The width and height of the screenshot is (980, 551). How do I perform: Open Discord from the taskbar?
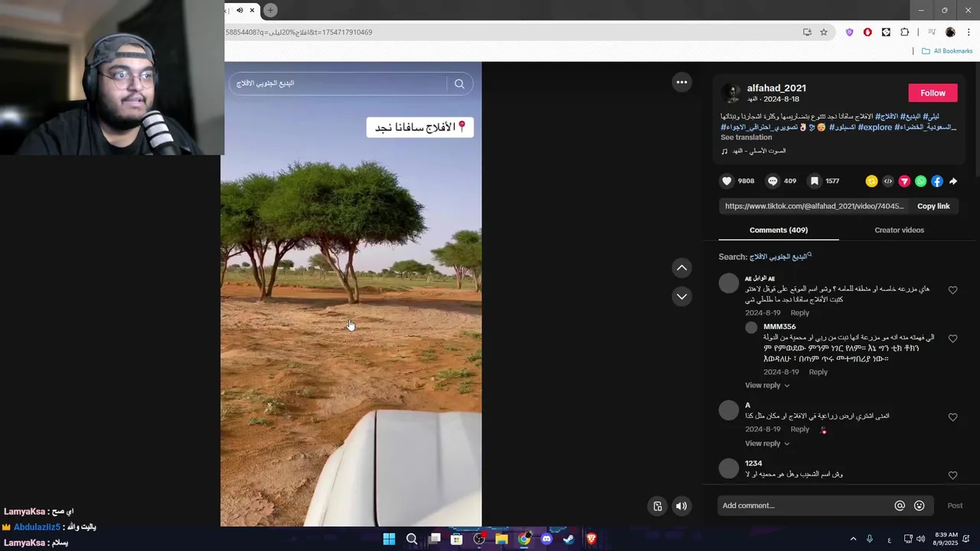coord(546,539)
